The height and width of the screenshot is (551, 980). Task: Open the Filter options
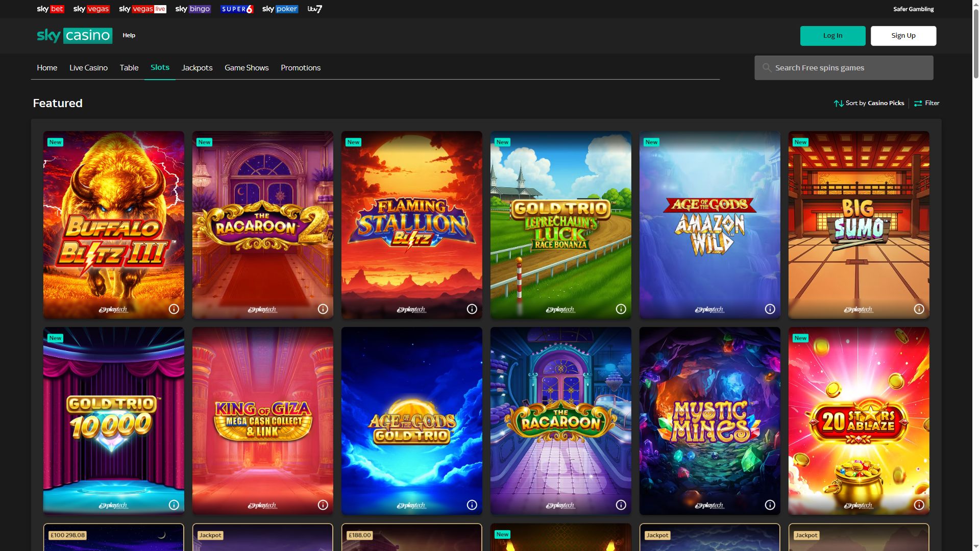[926, 103]
